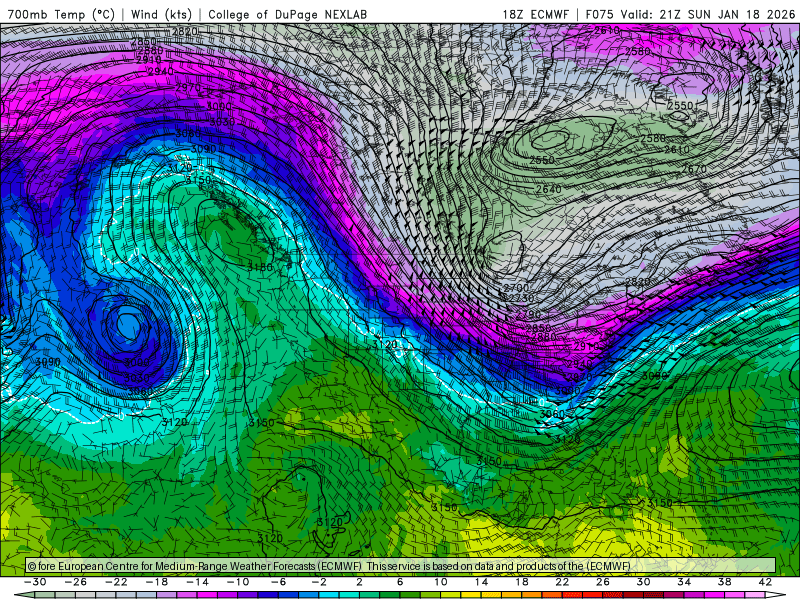Image resolution: width=800 pixels, height=600 pixels.
Task: Pick the 42 legend scale value
Action: 765,582
